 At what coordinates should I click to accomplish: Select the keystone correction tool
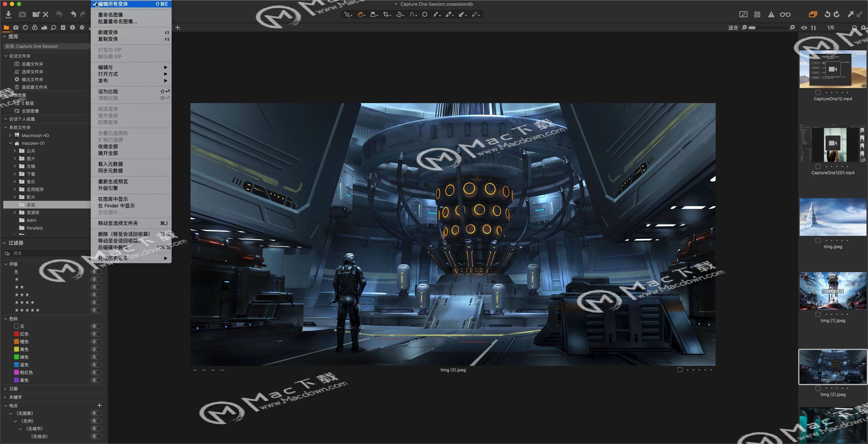[x=413, y=14]
